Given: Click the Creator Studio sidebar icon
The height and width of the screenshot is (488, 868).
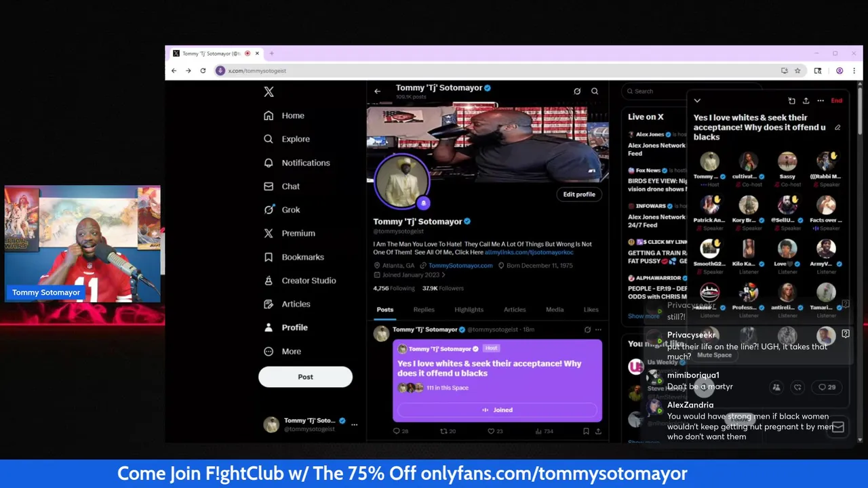Looking at the screenshot, I should (269, 281).
